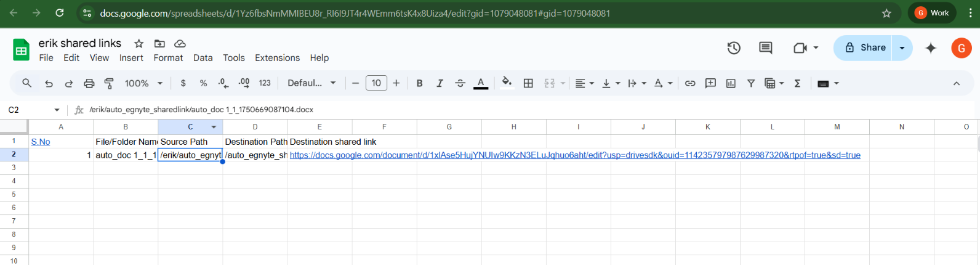Click the functions sigma icon
The width and height of the screenshot is (980, 265).
point(797,83)
